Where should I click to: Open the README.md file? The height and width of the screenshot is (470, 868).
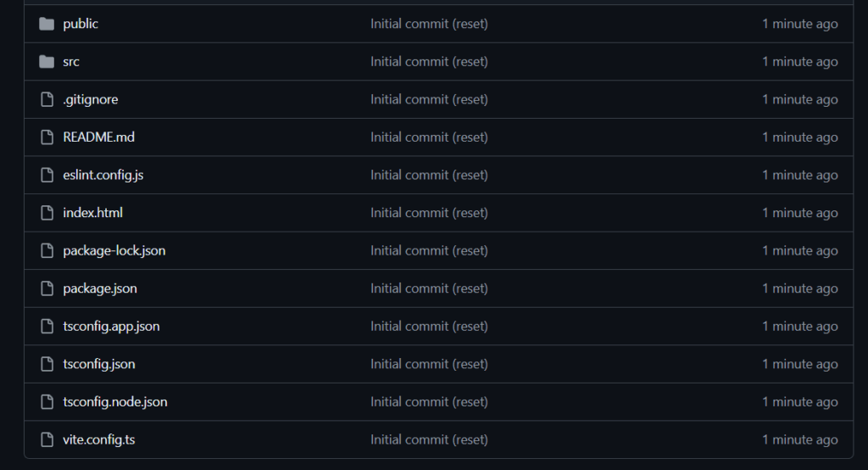(98, 137)
